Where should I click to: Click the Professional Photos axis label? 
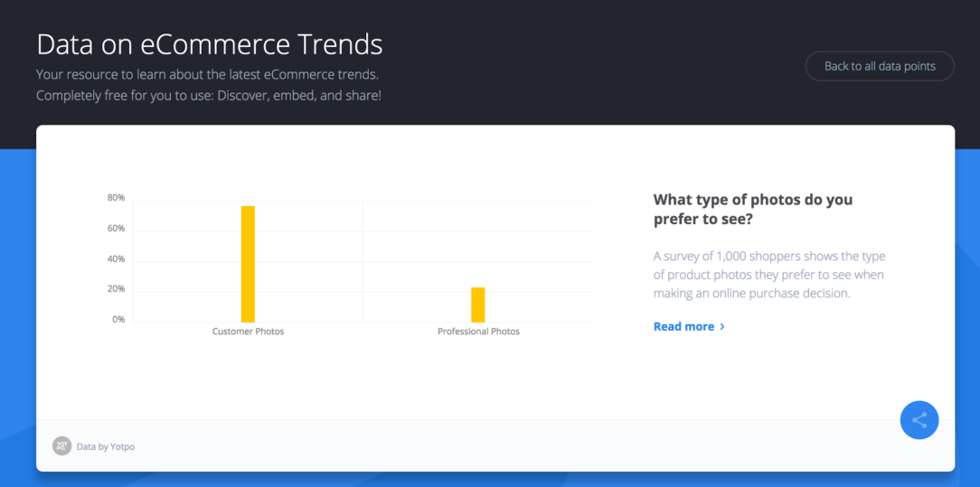(478, 332)
